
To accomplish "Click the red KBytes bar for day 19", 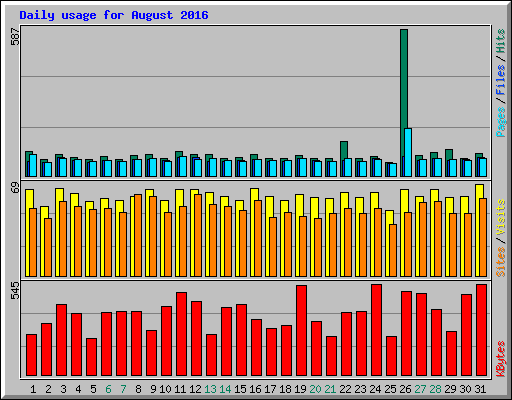I will point(301,330).
